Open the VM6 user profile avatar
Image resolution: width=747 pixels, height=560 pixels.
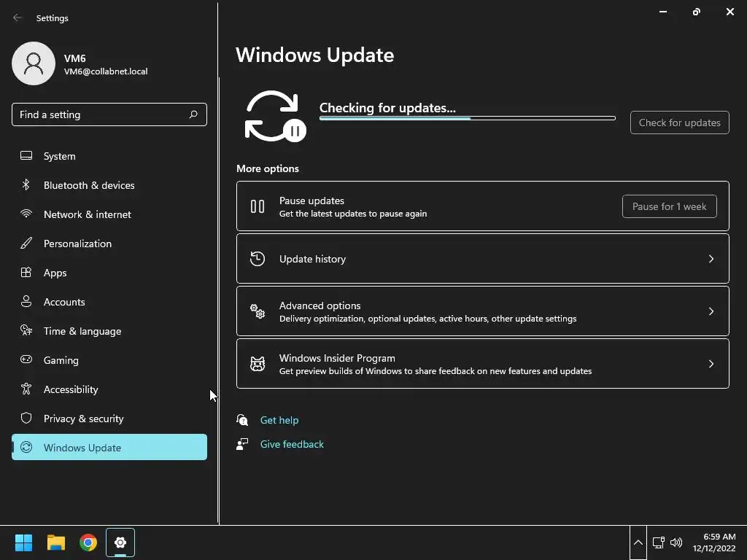[34, 63]
